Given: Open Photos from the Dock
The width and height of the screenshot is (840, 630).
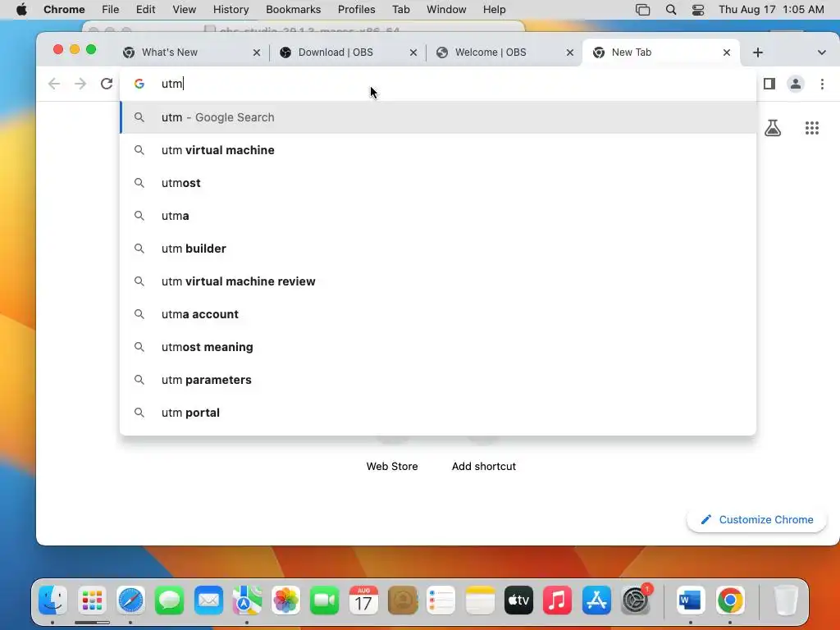Looking at the screenshot, I should 286,600.
